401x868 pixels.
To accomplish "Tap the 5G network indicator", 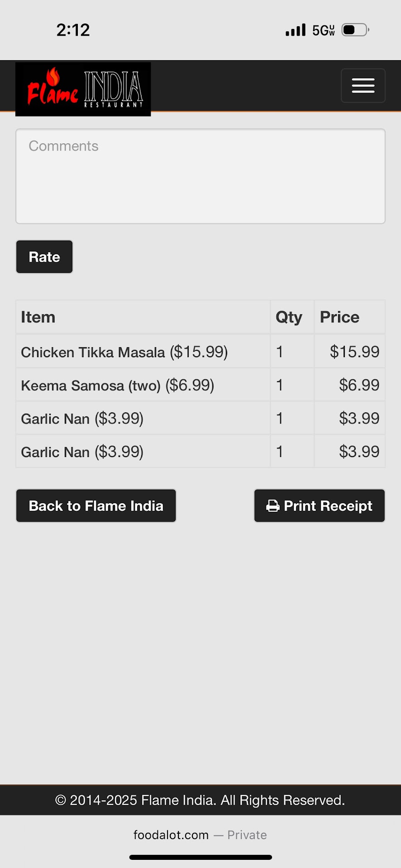I will (324, 30).
